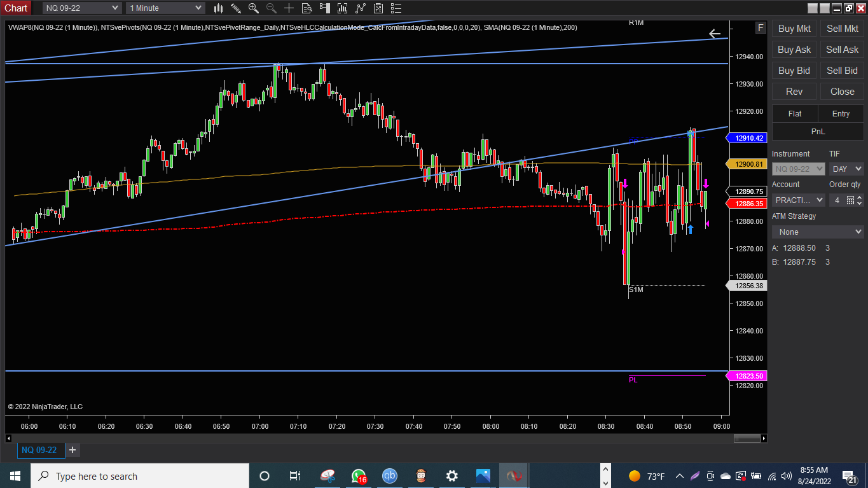The height and width of the screenshot is (488, 868).
Task: Open the instrument NQ 09-22 dropdown in toolbar
Action: tap(82, 8)
